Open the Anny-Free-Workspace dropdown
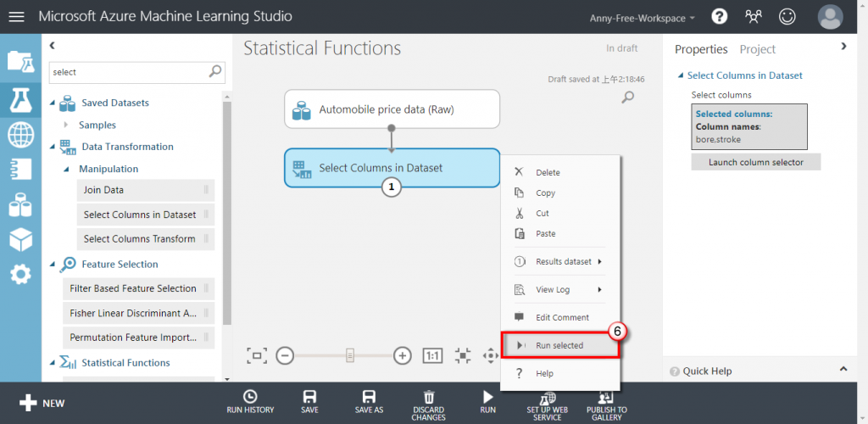868x424 pixels. point(643,18)
